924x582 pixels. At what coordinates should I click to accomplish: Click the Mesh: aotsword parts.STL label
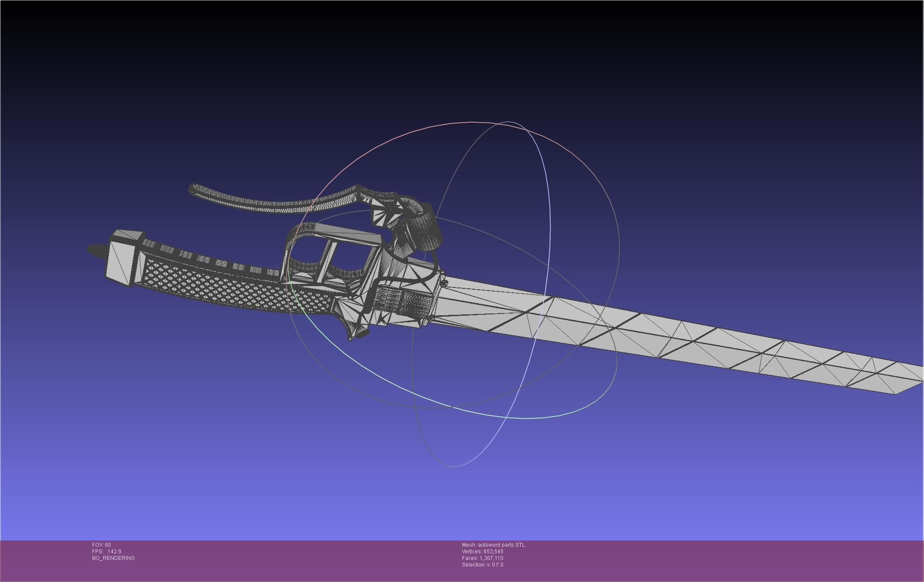point(493,545)
